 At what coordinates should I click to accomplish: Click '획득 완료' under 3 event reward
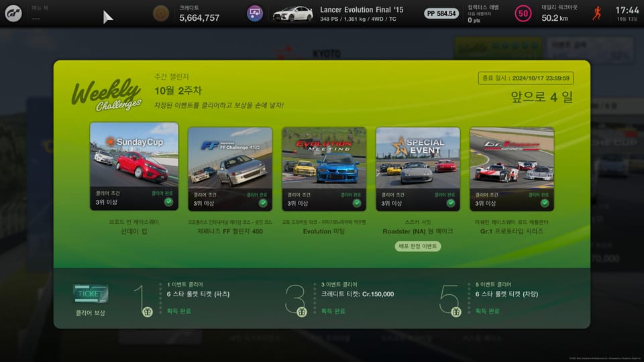[333, 312]
